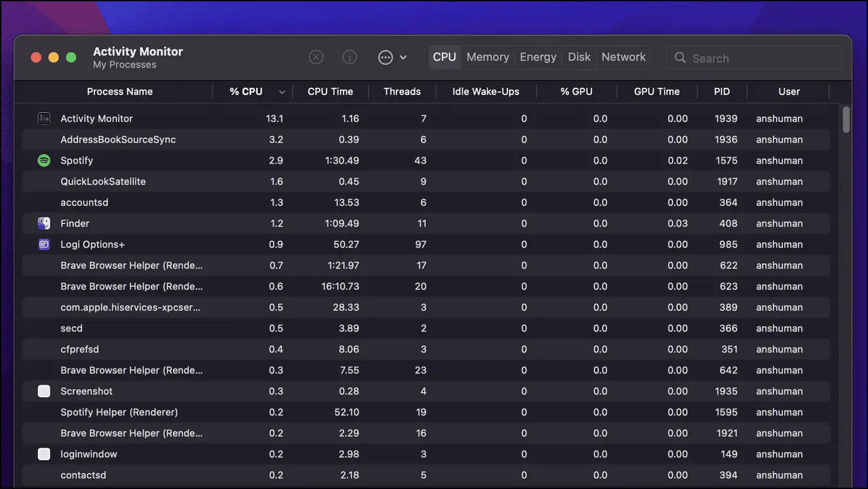Screen dimensions: 868x489
Task: Focus the Search input field
Action: [753, 58]
